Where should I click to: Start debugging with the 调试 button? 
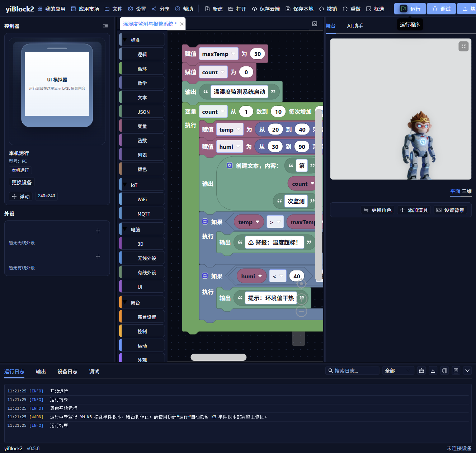point(441,9)
